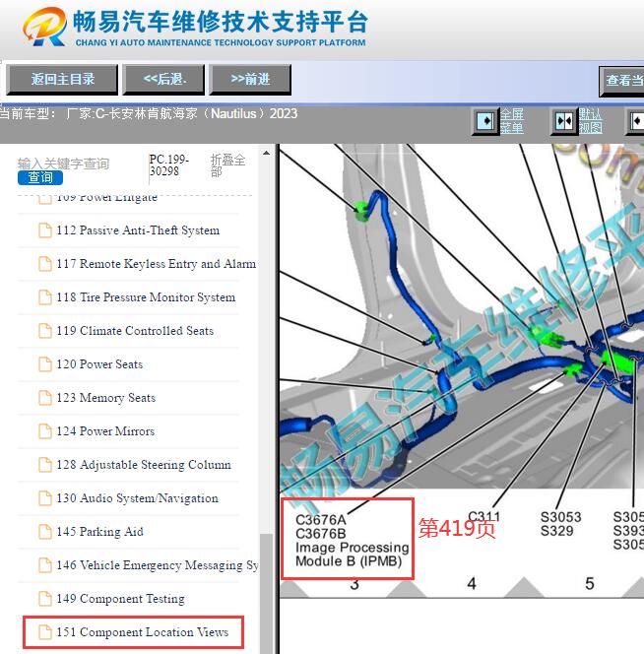
Task: Click page icon beside 149 Component Testing
Action: coord(45,599)
